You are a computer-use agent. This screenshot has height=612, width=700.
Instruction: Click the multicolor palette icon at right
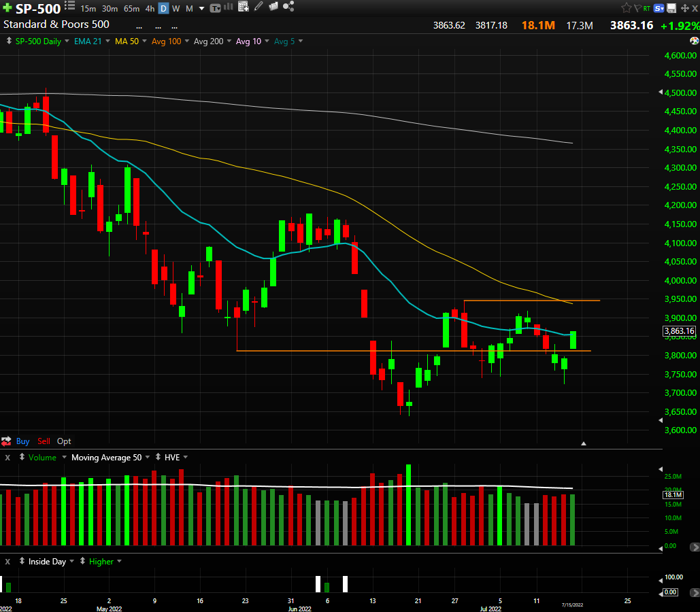click(x=694, y=41)
